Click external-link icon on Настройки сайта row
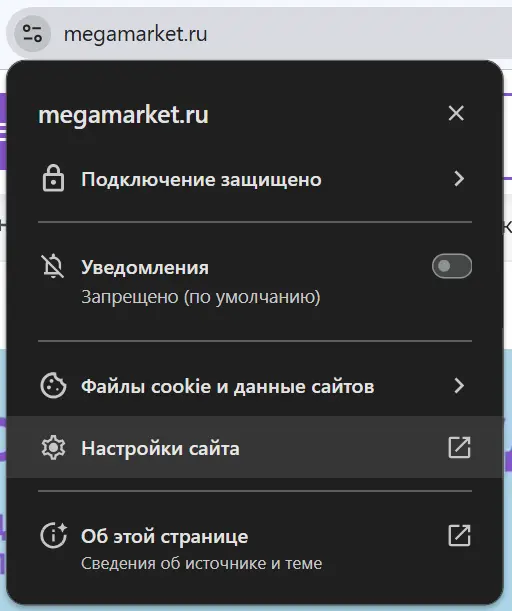This screenshot has width=512, height=611. pos(459,447)
